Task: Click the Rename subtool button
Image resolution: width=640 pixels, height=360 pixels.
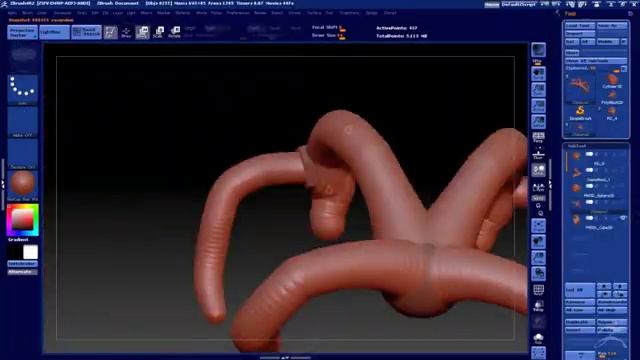Action: pos(580,302)
